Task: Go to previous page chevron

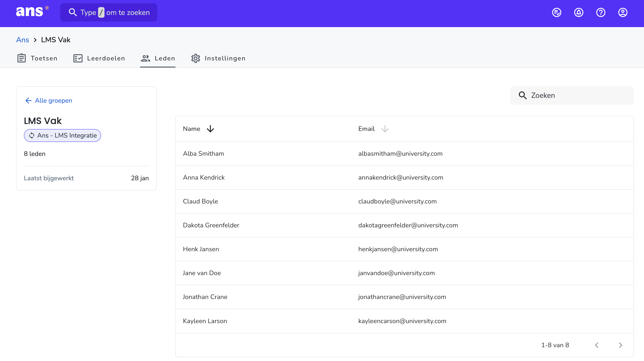Action: coord(597,345)
